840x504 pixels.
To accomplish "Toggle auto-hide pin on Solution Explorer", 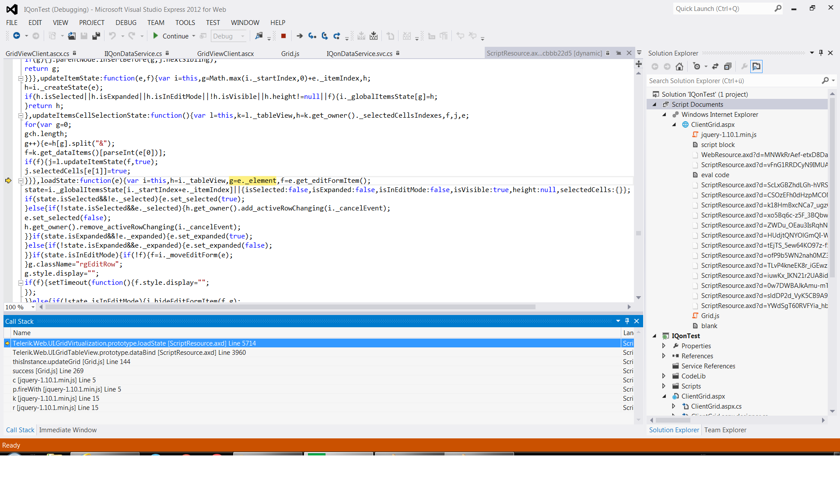I will point(821,53).
